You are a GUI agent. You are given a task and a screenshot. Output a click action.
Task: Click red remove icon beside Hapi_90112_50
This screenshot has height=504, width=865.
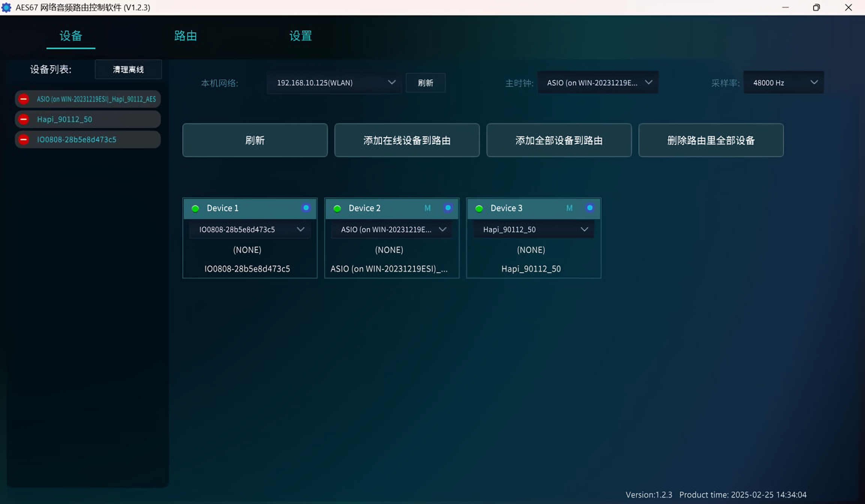coord(24,119)
